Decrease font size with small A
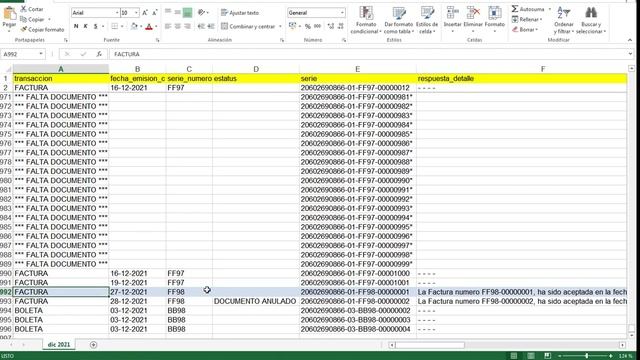Screen dimensions: 640x360 click(x=155, y=13)
